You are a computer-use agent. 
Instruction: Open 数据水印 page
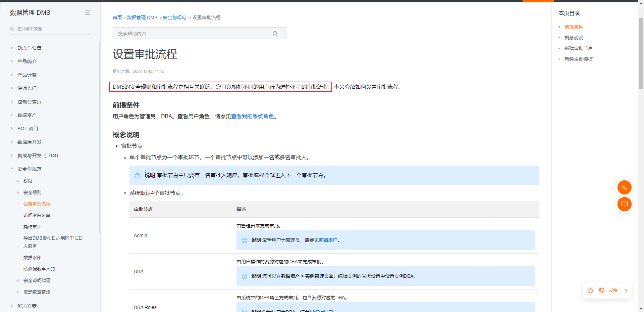[32, 258]
